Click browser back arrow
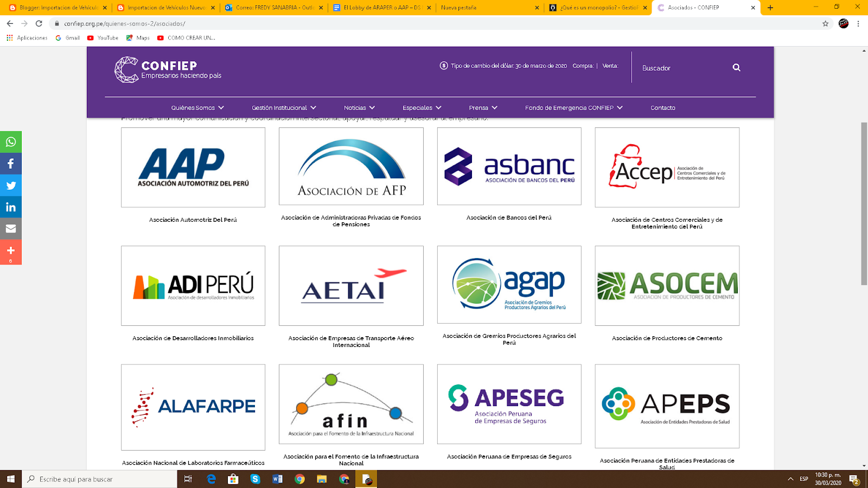Screen dimensions: 868x488 [x=10, y=23]
